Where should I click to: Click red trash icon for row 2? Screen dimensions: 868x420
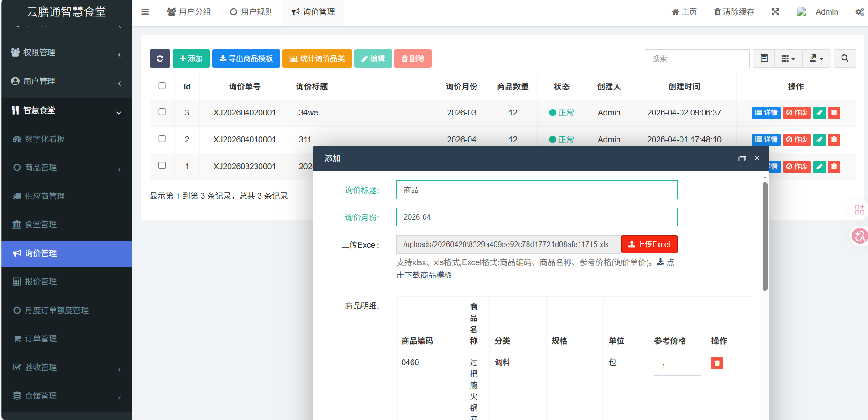(834, 140)
